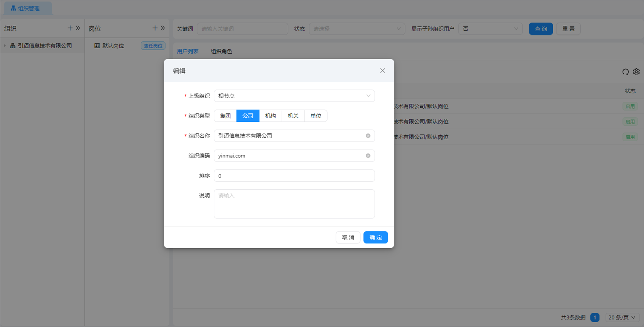Switch to the 用户列表 tab
The height and width of the screenshot is (327, 644).
[188, 51]
